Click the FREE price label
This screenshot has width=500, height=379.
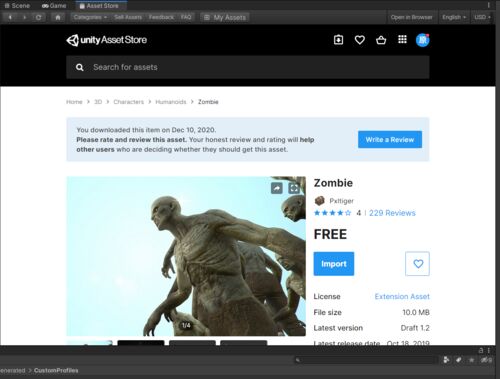[x=330, y=234]
